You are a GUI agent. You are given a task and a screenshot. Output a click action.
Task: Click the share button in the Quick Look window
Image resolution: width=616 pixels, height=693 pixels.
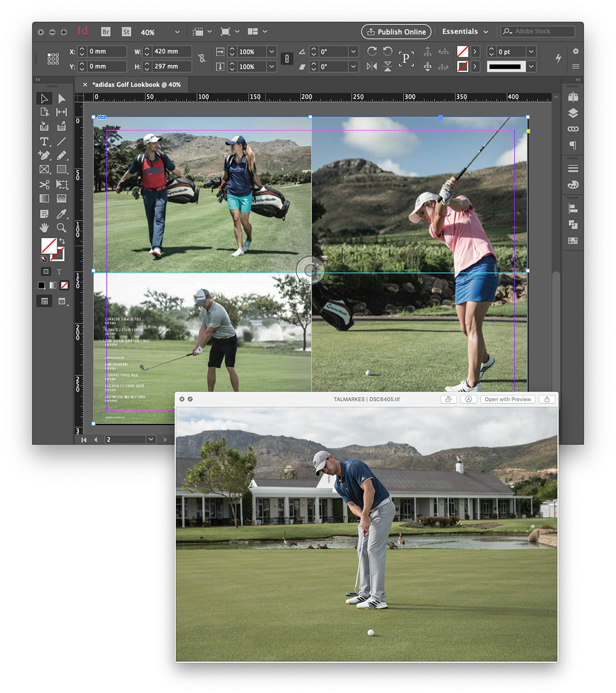[x=547, y=399]
